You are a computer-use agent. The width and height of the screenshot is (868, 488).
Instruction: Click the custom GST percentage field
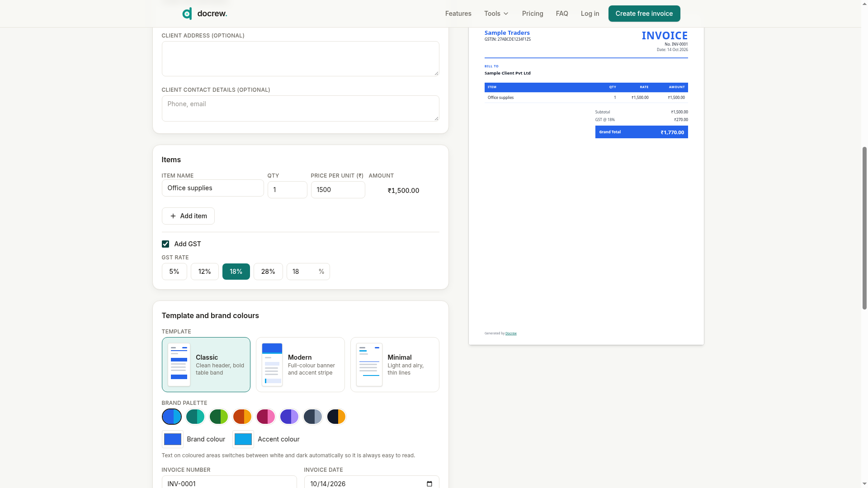point(308,272)
